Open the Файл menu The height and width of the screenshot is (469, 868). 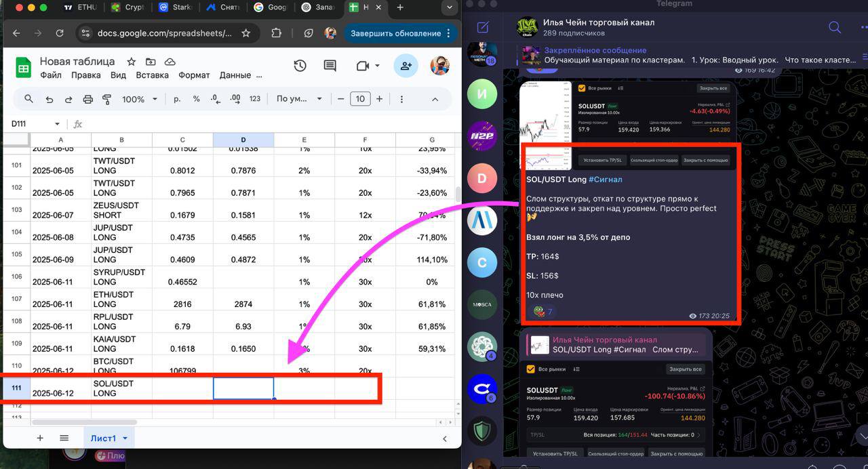coord(51,75)
